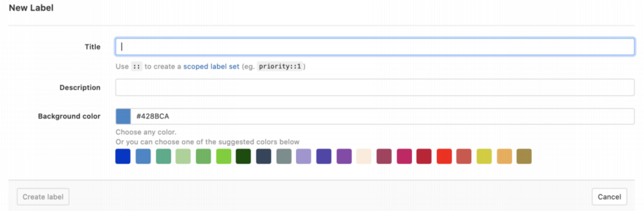The width and height of the screenshot is (644, 211).
Task: Open the scoped label set link
Action: (x=211, y=67)
